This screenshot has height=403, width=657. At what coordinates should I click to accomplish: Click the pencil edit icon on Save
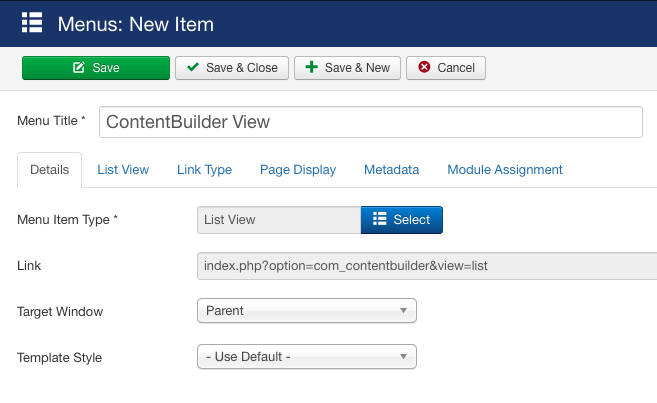[79, 67]
